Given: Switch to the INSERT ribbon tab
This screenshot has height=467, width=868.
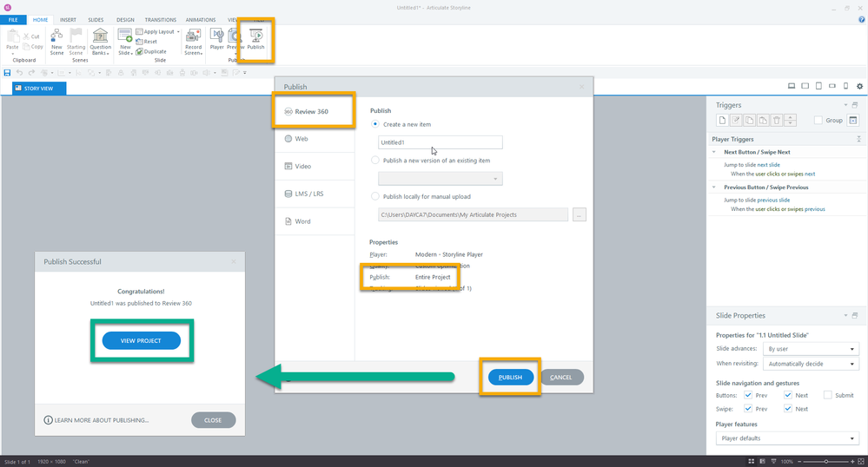Looking at the screenshot, I should (68, 19).
